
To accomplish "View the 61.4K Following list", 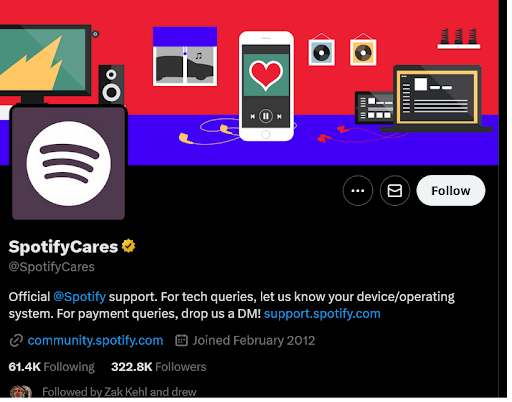I will point(52,367).
